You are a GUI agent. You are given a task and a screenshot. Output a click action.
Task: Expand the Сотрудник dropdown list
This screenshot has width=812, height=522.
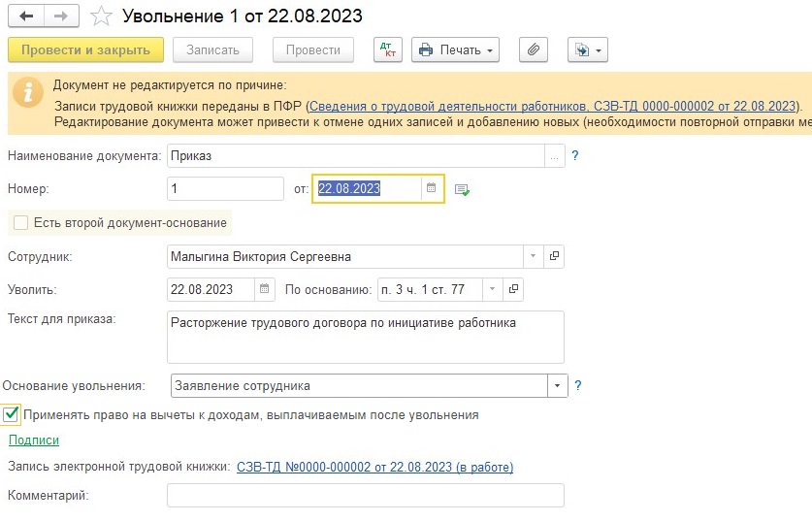coord(533,256)
